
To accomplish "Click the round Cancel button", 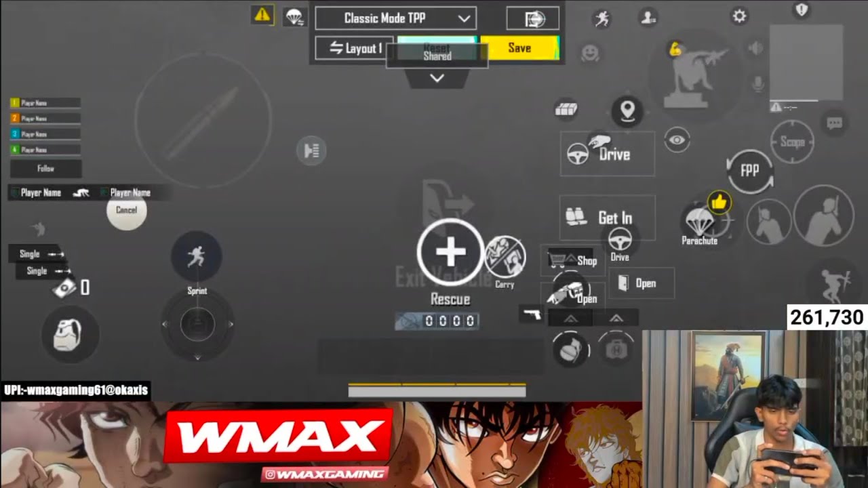I will 126,209.
